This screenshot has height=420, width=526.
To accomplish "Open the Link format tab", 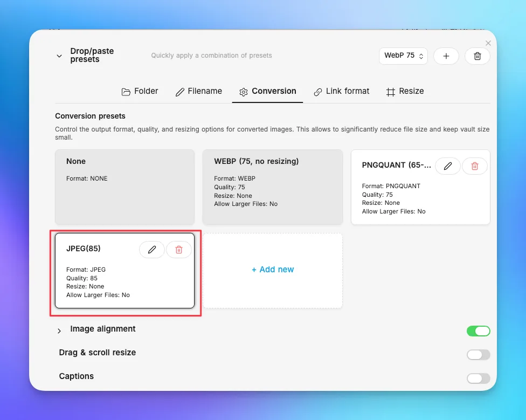I will 341,91.
